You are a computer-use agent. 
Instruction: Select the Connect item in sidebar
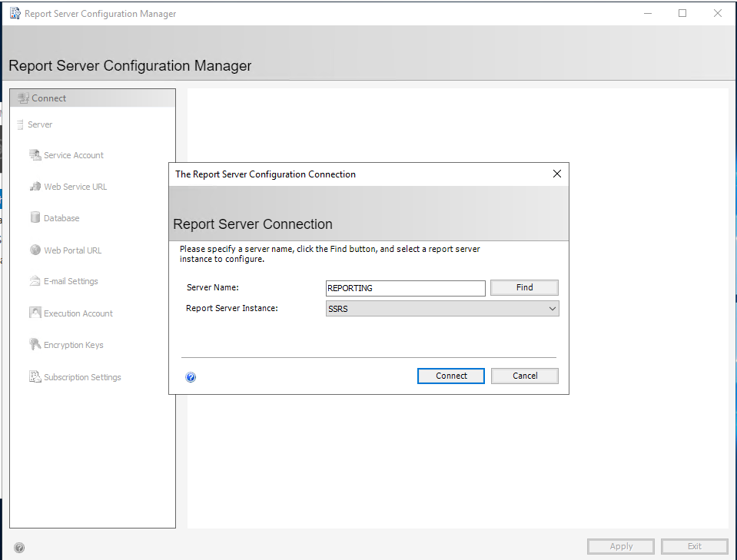(48, 98)
